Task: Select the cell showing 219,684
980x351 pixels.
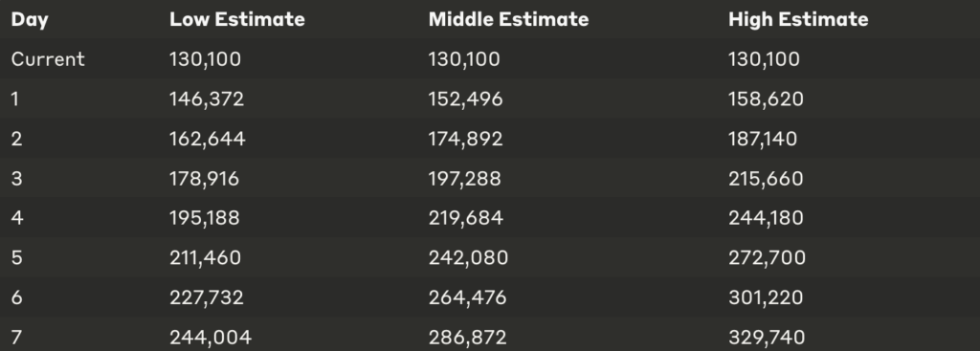Action: (x=465, y=218)
